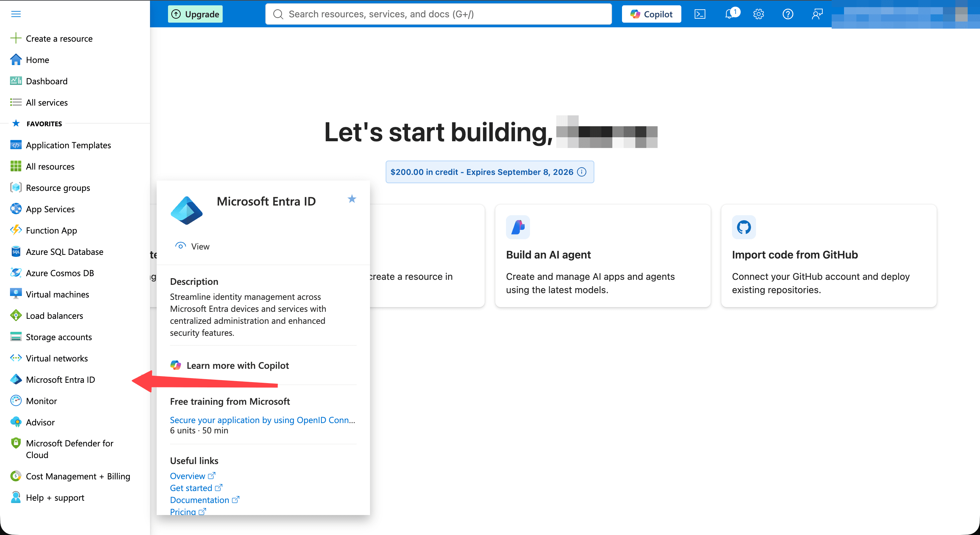Click the Create a resource plus icon

[16, 38]
